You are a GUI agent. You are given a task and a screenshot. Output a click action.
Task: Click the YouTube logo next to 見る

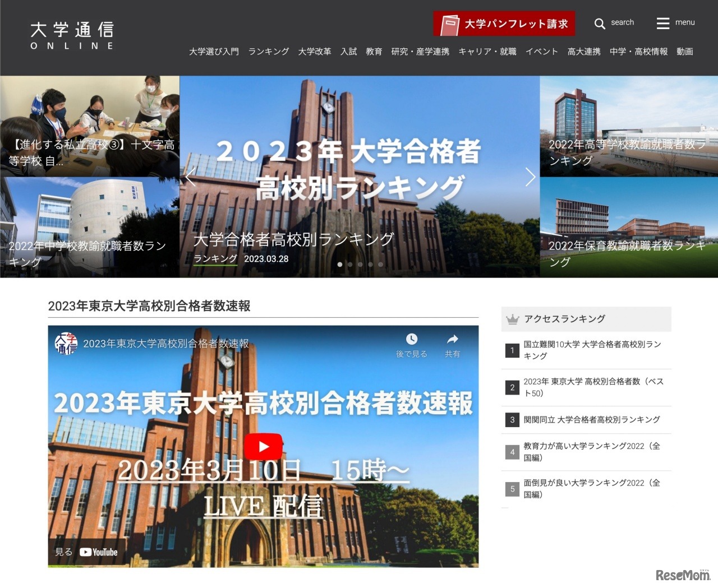point(98,552)
